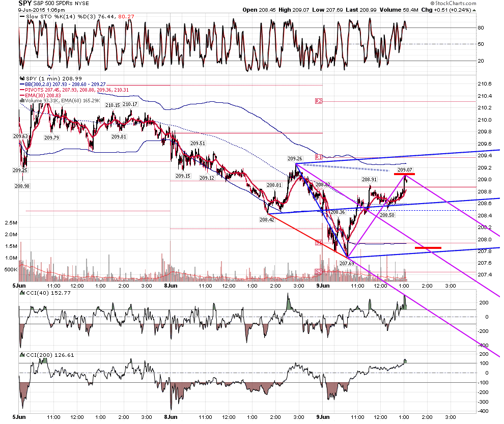Click the S&P 500 SPDRs NYSE name
Screen dimensions: 504x424
click(x=61, y=4)
